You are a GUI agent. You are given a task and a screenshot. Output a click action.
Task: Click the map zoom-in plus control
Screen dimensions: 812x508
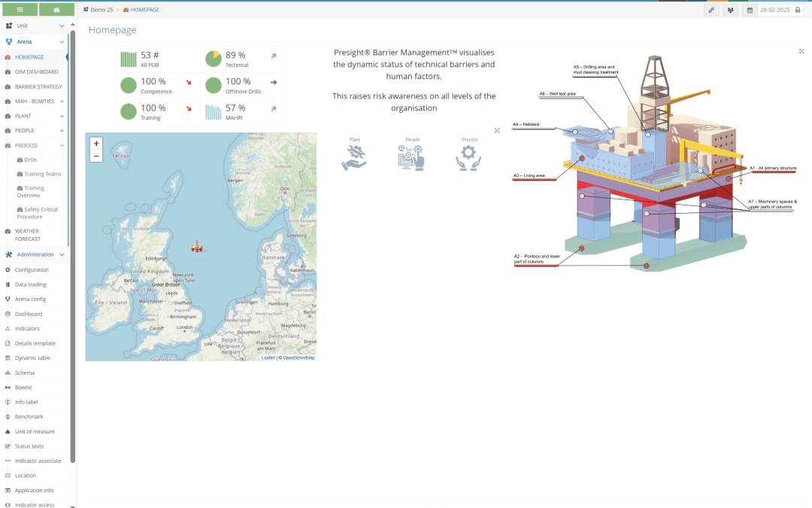[95, 141]
